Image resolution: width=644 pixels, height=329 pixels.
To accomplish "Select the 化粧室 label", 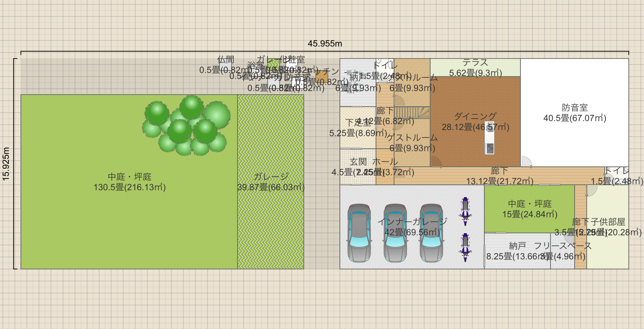I will pyautogui.click(x=292, y=59).
